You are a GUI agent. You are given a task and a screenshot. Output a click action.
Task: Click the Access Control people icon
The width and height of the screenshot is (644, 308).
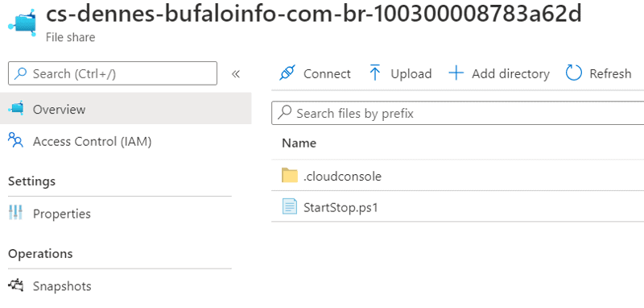15,140
